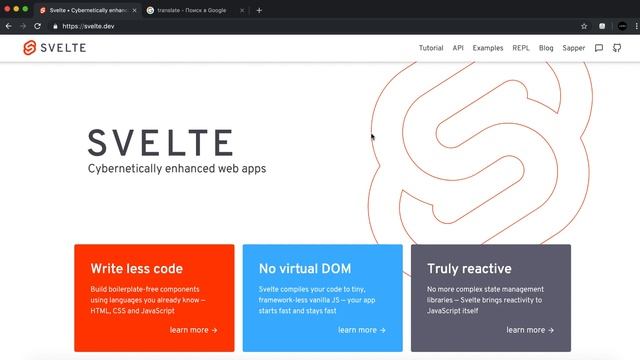Click the green macOS maximize window button
The image size is (640, 360).
25,9
